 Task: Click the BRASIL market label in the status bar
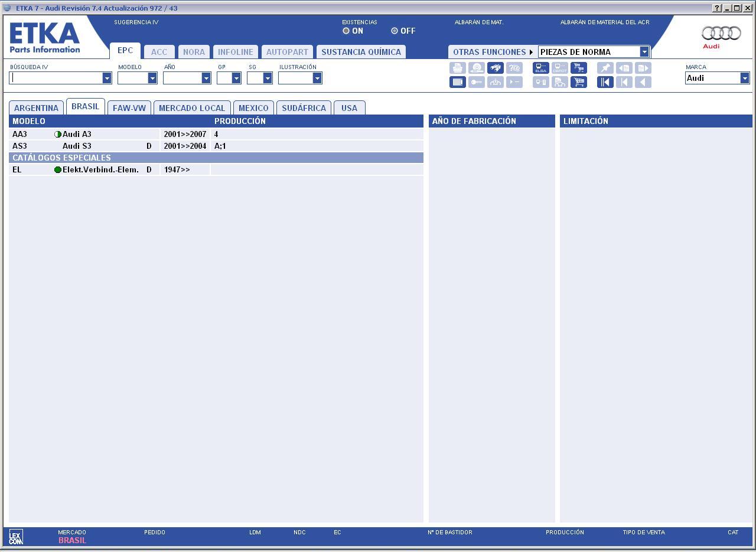(72, 540)
